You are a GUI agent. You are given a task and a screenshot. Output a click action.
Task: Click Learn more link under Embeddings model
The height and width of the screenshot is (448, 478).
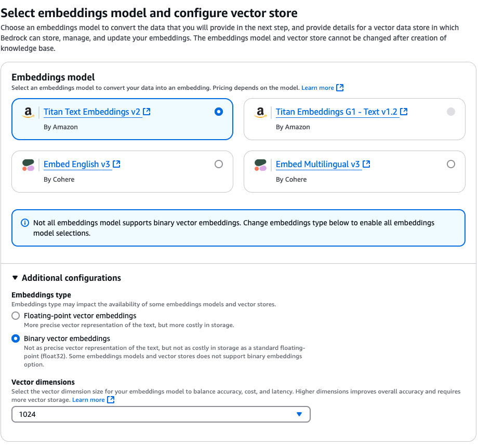(317, 88)
